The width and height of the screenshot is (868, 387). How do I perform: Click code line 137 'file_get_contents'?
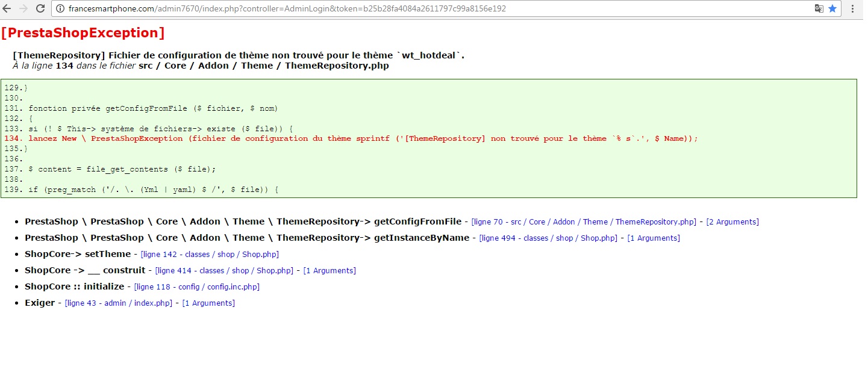coord(110,169)
